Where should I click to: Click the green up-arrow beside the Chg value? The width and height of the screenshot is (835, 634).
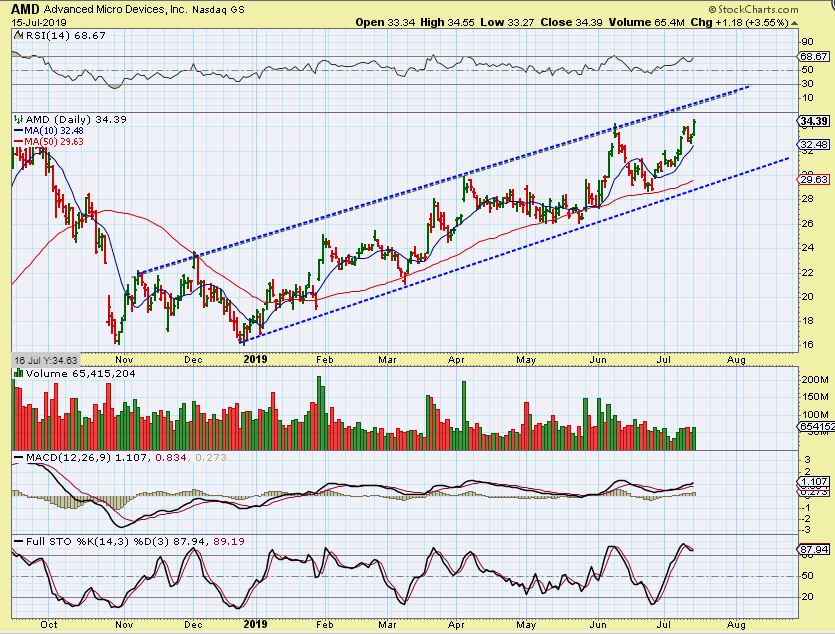[x=795, y=23]
